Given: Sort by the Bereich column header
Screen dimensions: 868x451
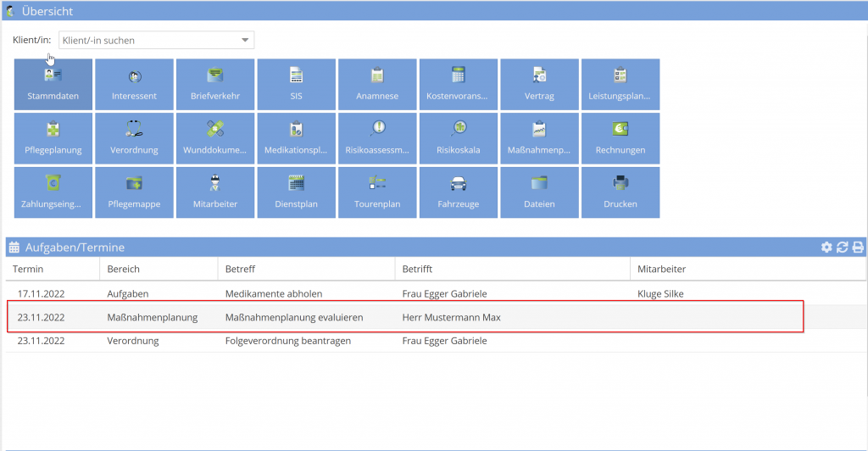Looking at the screenshot, I should (124, 269).
